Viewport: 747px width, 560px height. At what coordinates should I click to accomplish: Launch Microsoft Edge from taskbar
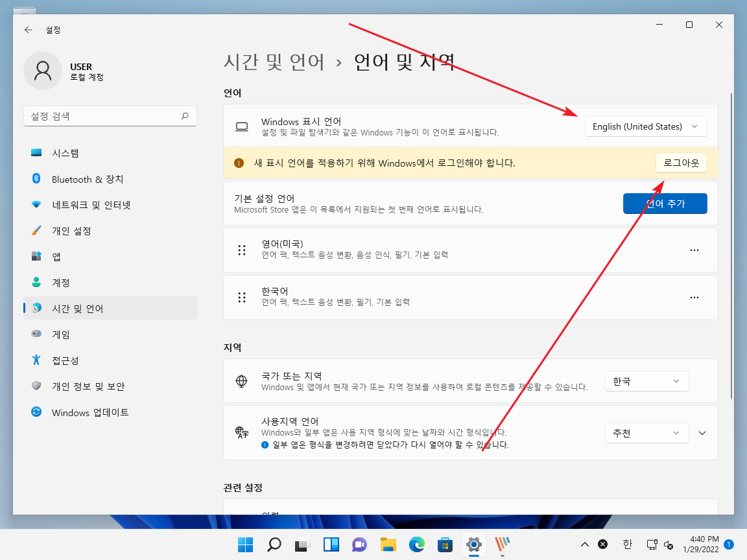pos(417,544)
